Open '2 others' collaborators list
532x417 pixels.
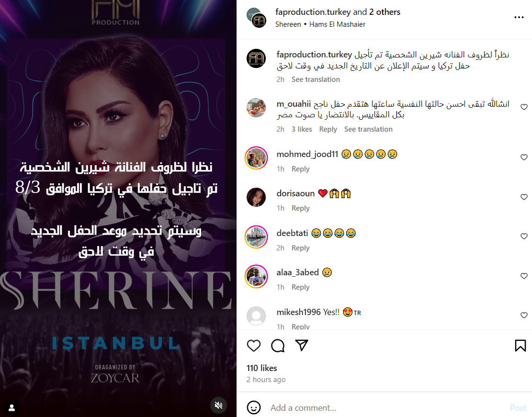385,12
